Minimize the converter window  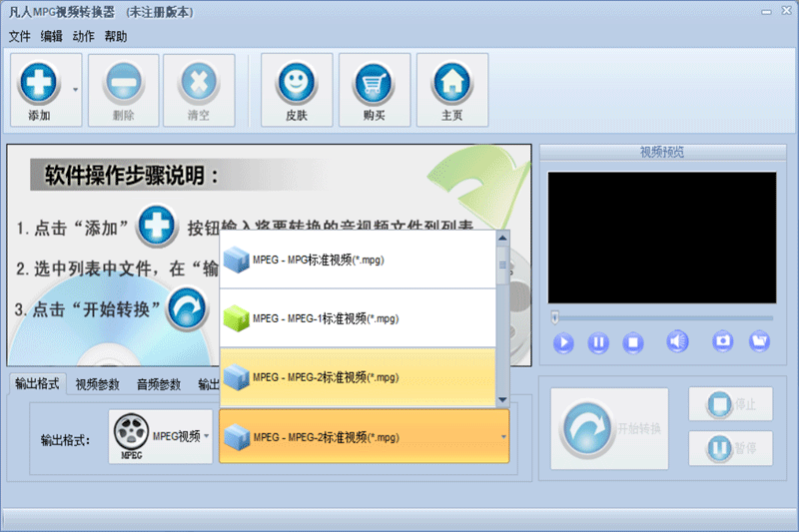(766, 12)
